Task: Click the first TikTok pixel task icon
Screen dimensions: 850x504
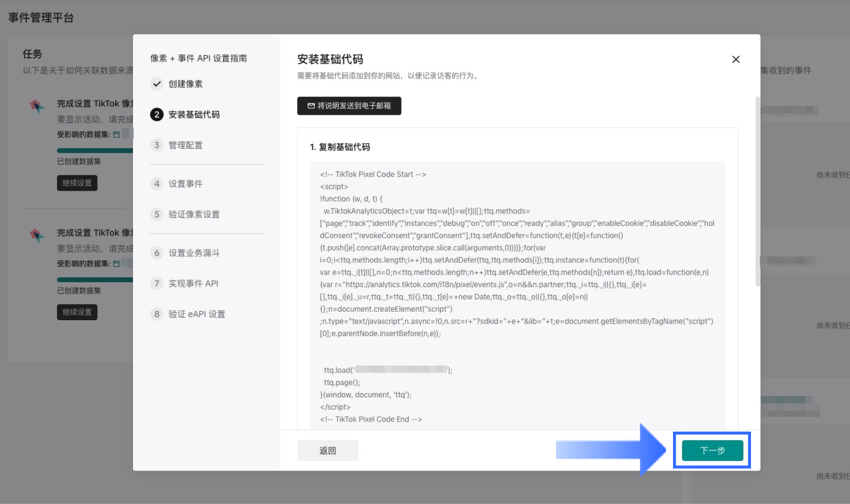Action: (37, 106)
